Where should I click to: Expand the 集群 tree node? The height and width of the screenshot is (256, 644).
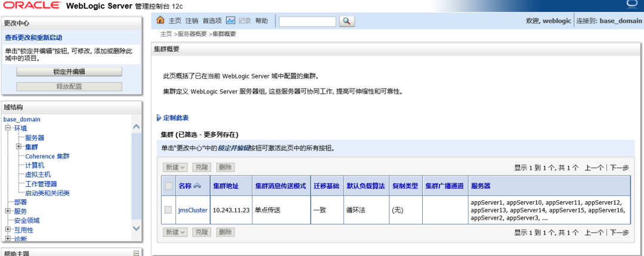(x=18, y=146)
